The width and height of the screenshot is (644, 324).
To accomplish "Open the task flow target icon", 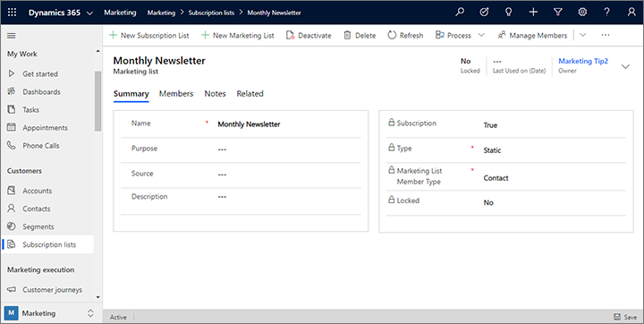I will (484, 13).
